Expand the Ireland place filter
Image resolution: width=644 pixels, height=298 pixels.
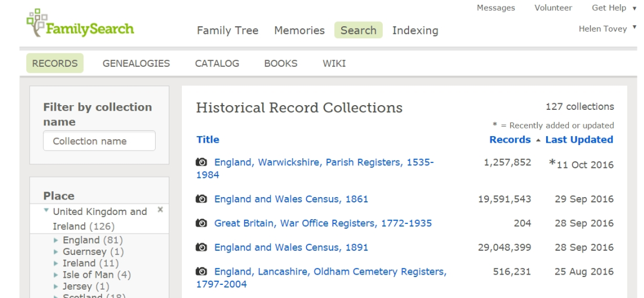click(x=57, y=263)
